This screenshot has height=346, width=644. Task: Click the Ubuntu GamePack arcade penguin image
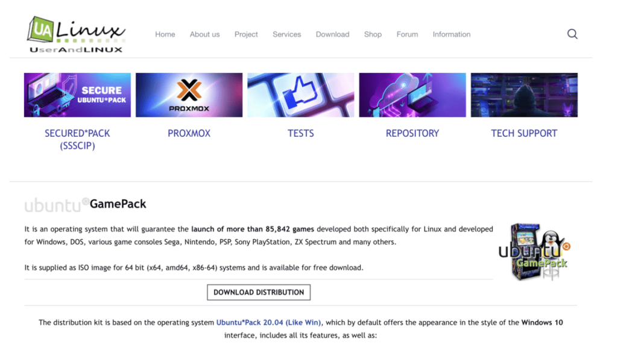pyautogui.click(x=534, y=251)
